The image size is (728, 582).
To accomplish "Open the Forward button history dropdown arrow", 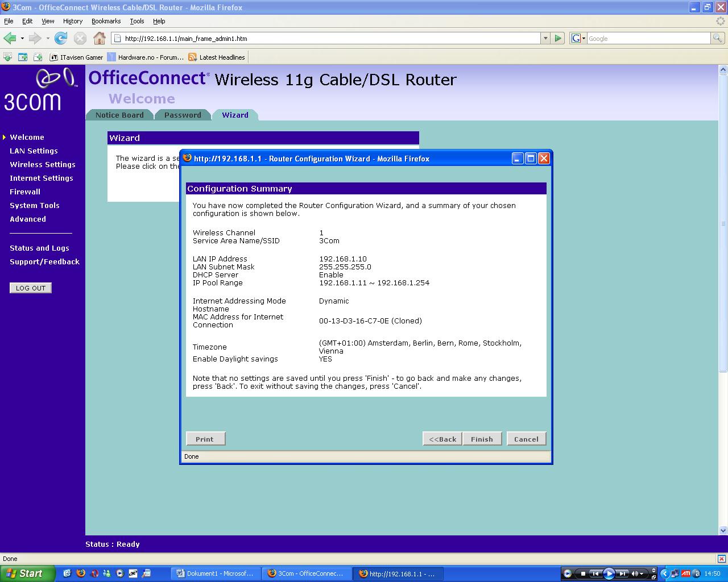I will (48, 39).
